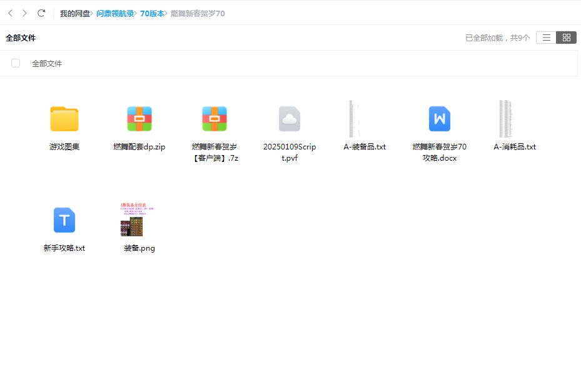Screen dimensions: 581x392
Task: Open the 游戏图集 folder icon
Action: pos(64,119)
